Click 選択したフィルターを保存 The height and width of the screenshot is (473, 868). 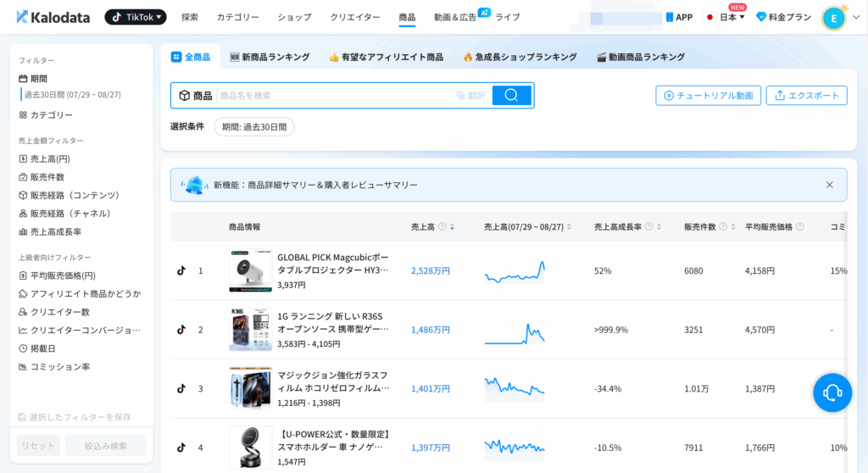(75, 417)
